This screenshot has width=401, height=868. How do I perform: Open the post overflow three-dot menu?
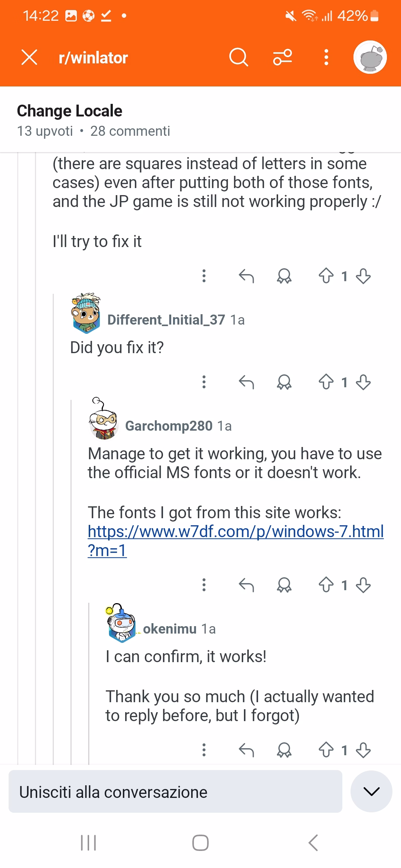326,57
